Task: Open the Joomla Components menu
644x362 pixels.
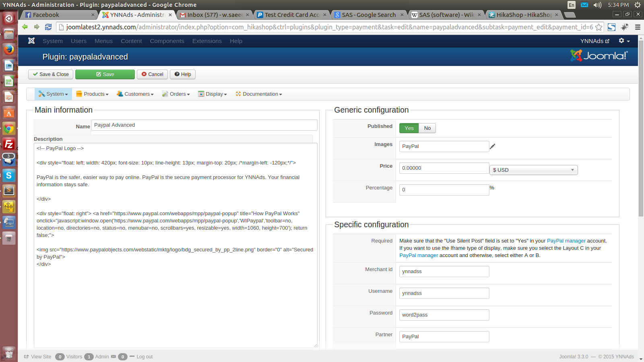Action: coord(167,41)
